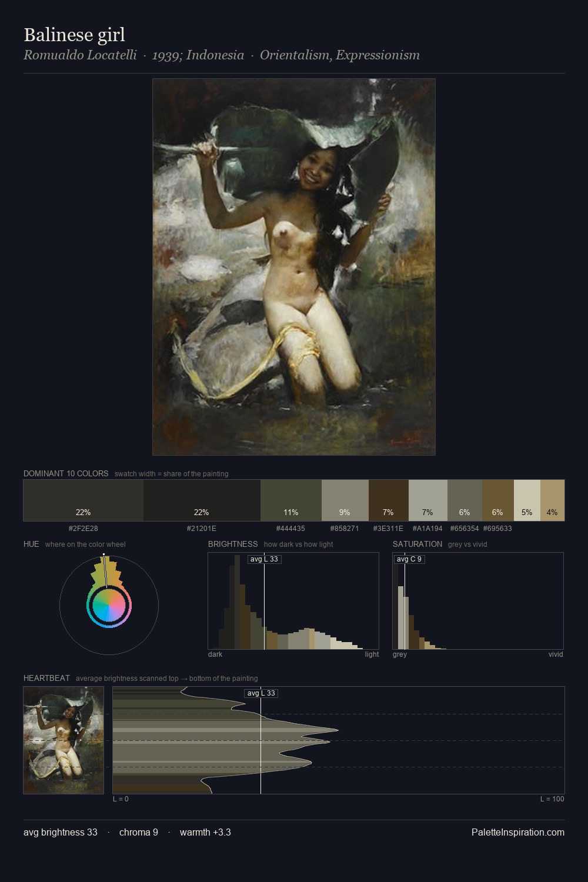588x882 pixels.
Task: Click the 'swatch width = share of the painting' caption
Action: (x=172, y=473)
